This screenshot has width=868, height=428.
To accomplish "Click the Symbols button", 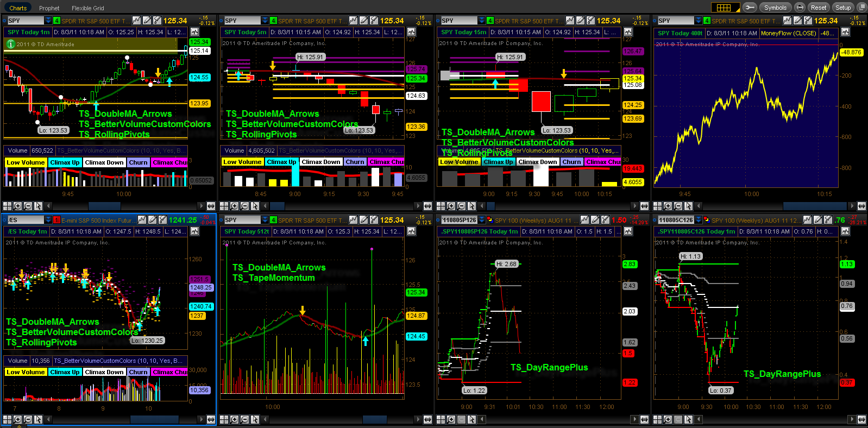I will coord(775,8).
